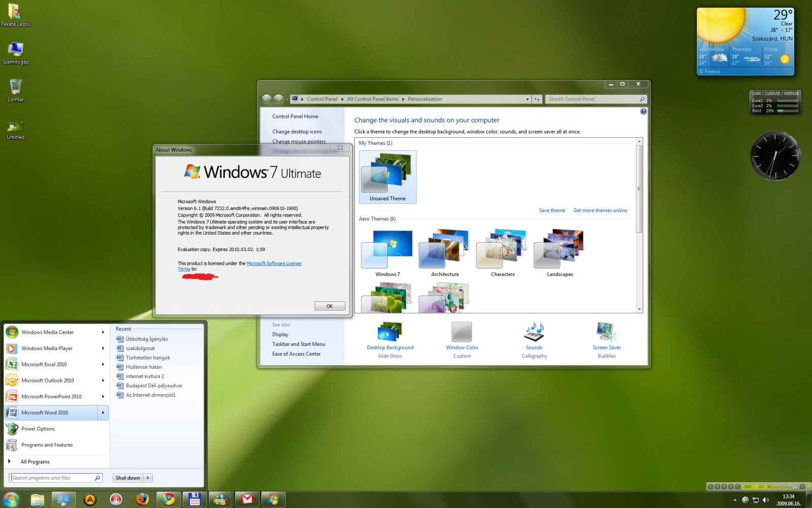Open recent document Hullámok hátán

144,367
